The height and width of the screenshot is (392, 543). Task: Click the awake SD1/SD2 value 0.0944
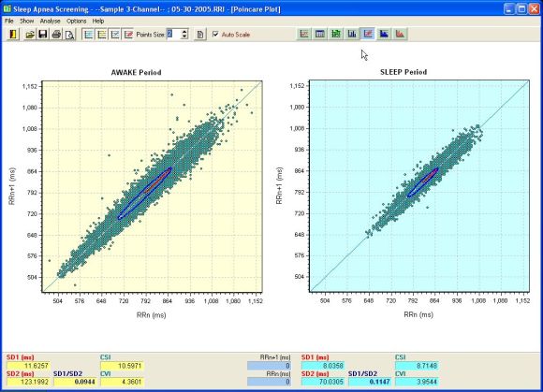tap(76, 382)
